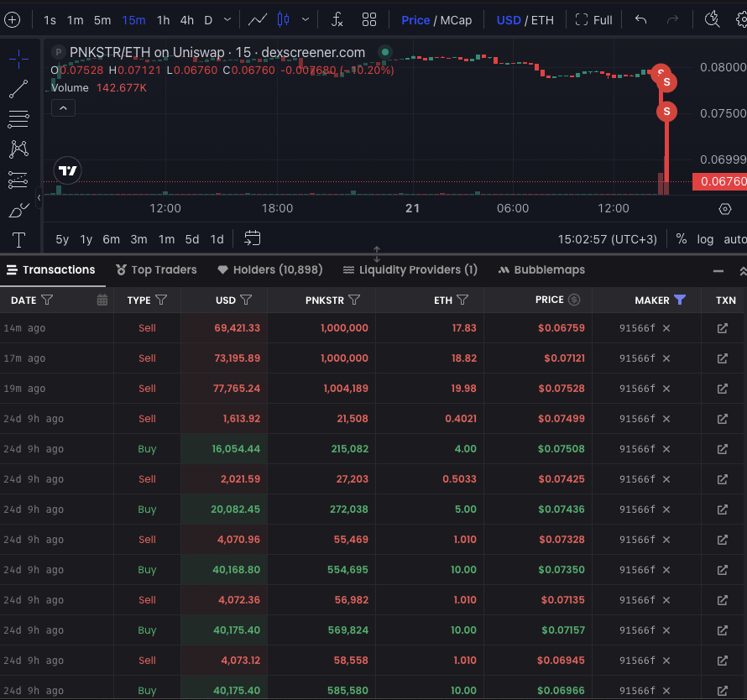Select the Brush drawing tool
This screenshot has width=747, height=700.
click(x=18, y=210)
